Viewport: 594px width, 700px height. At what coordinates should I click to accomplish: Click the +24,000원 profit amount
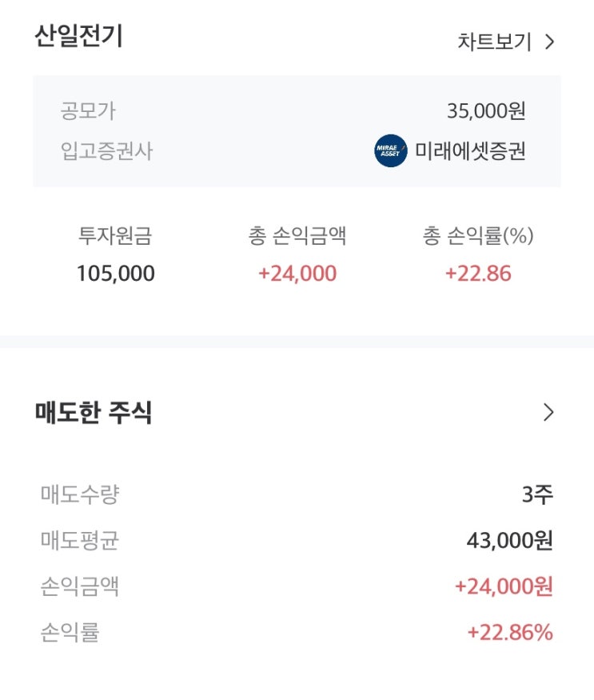tap(504, 586)
